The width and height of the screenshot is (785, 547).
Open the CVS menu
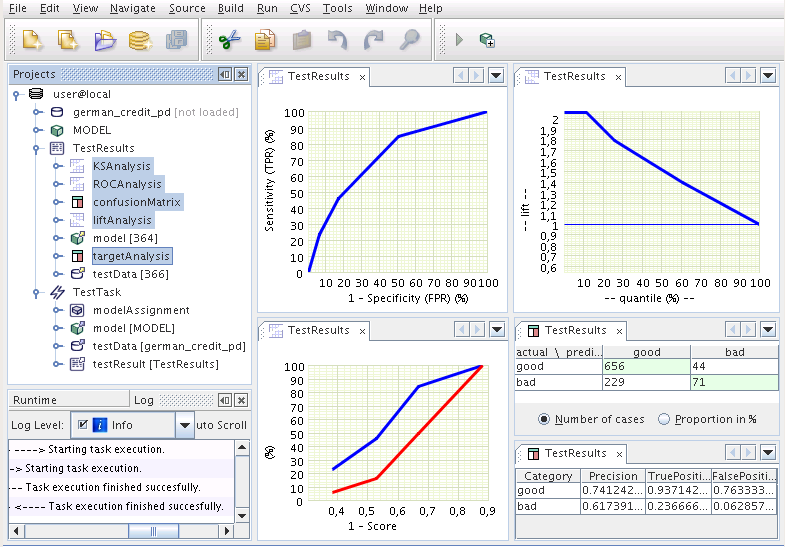pyautogui.click(x=300, y=9)
